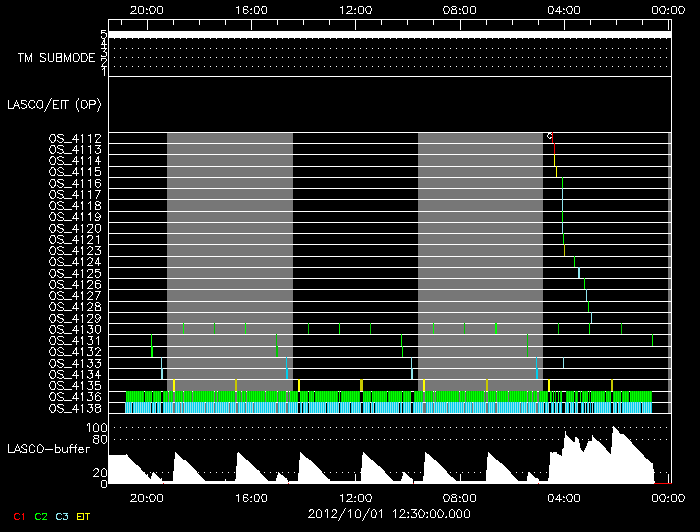The height and width of the screenshot is (532, 700).
Task: Select the green marker in the OS_4126 row
Action: click(x=584, y=284)
